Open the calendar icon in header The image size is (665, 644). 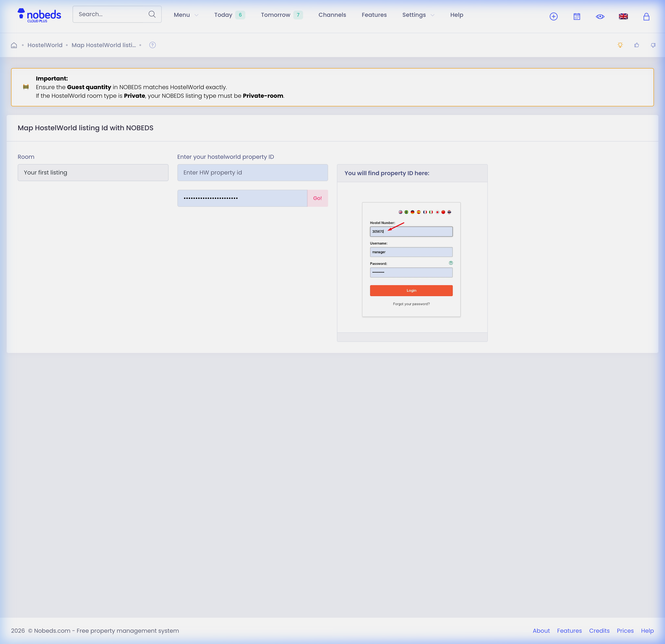click(x=577, y=16)
